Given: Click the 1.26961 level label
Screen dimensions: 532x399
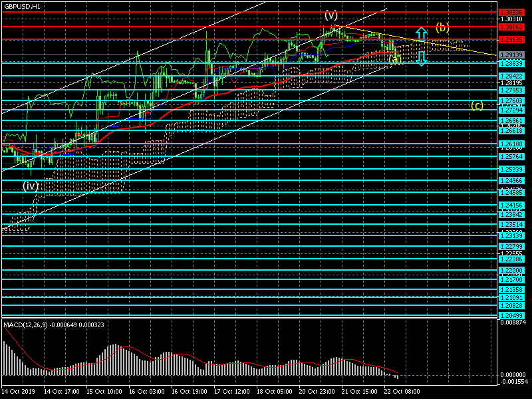Looking at the screenshot, I should (511, 121).
